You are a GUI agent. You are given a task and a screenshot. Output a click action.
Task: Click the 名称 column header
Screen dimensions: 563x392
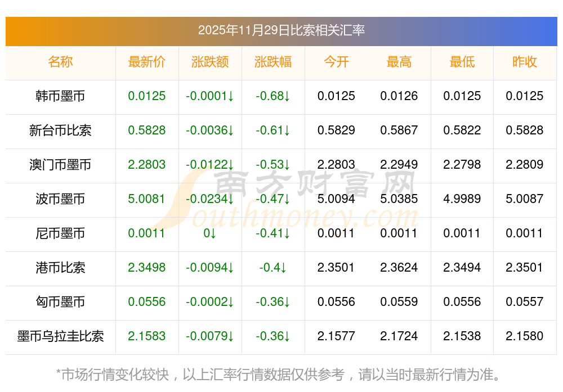pyautogui.click(x=60, y=62)
